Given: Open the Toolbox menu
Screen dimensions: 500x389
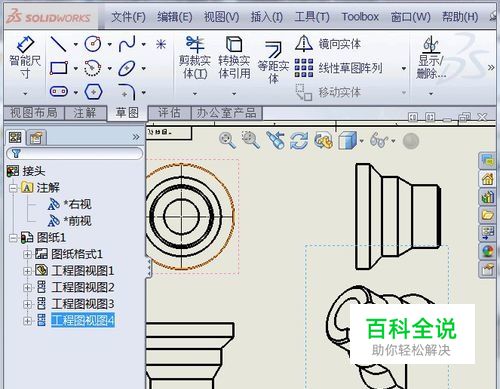Looking at the screenshot, I should click(x=360, y=17).
